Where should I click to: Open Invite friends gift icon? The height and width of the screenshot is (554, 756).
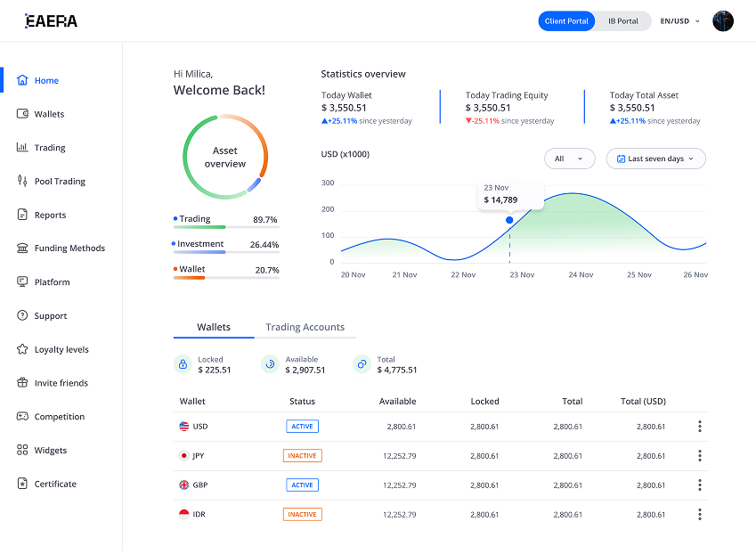pyautogui.click(x=22, y=383)
